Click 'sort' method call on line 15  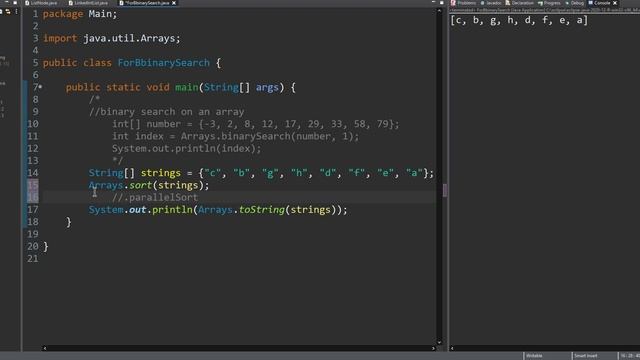[140, 185]
